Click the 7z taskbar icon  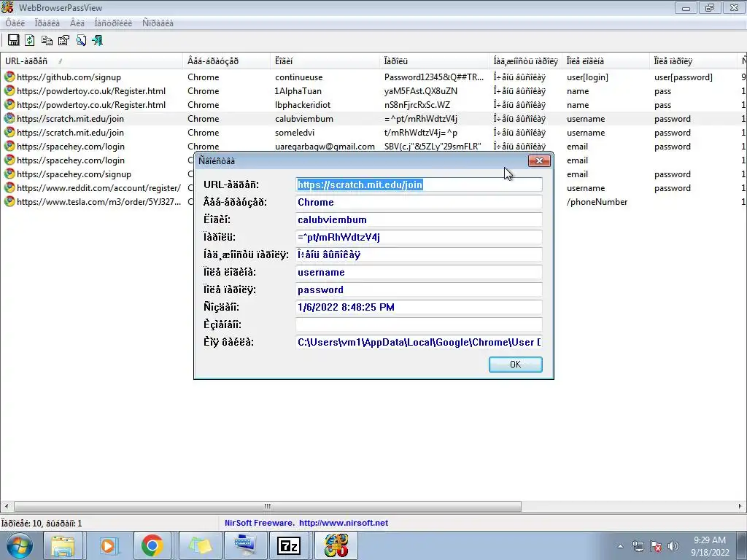click(289, 545)
